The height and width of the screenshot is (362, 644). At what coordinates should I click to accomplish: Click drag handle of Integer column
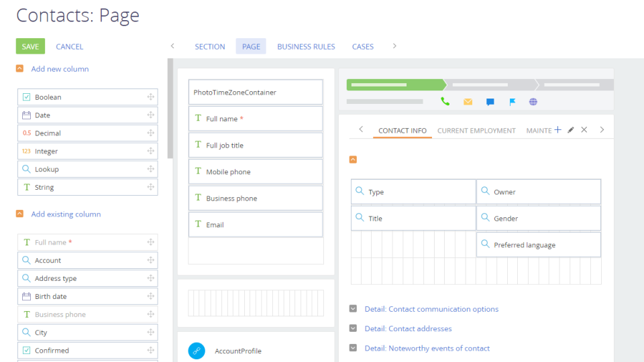tap(151, 151)
